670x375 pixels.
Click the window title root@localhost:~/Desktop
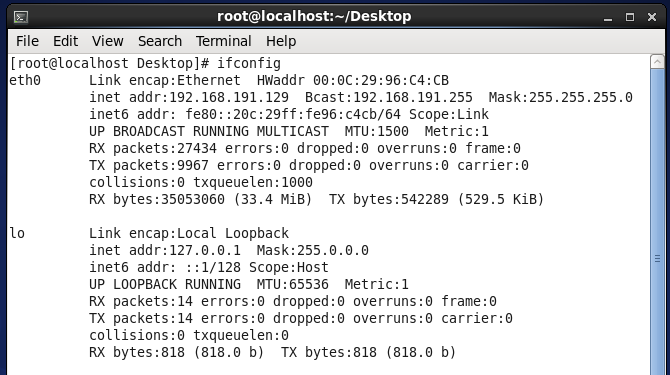314,16
